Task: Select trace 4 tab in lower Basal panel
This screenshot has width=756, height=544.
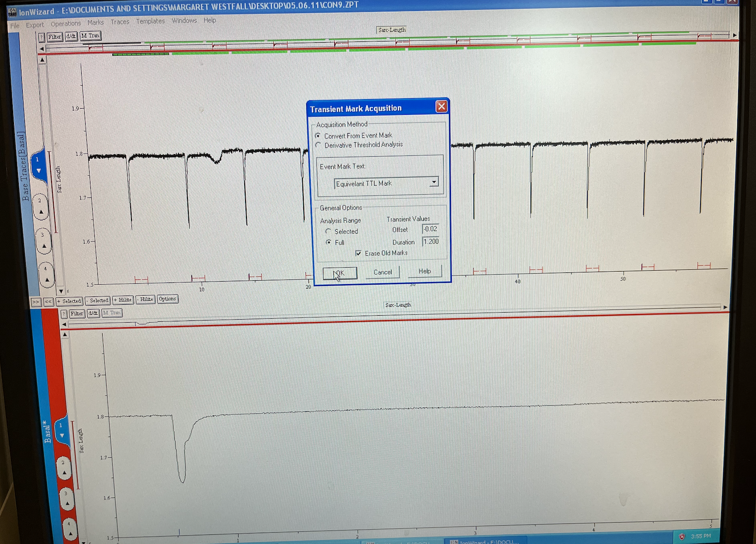Action: (69, 528)
